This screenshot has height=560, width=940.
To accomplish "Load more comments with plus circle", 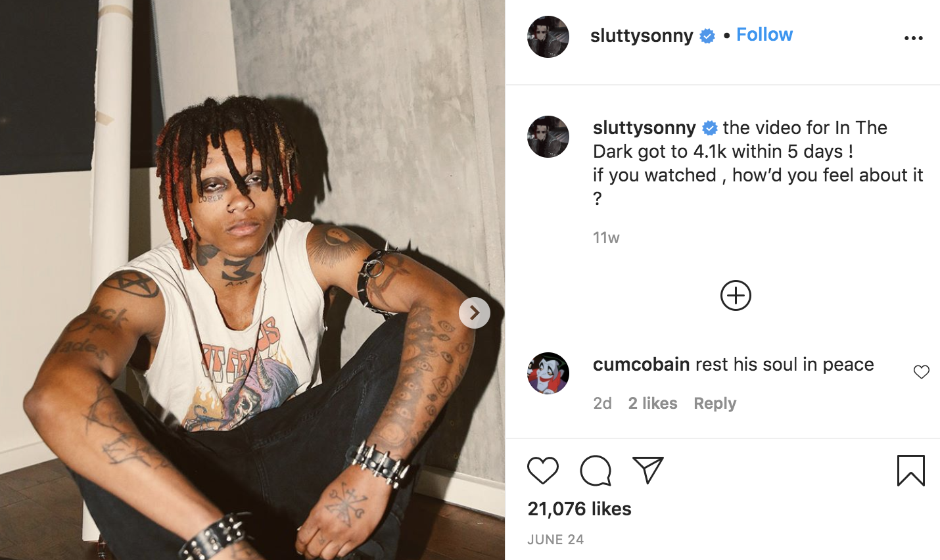I will pos(736,296).
